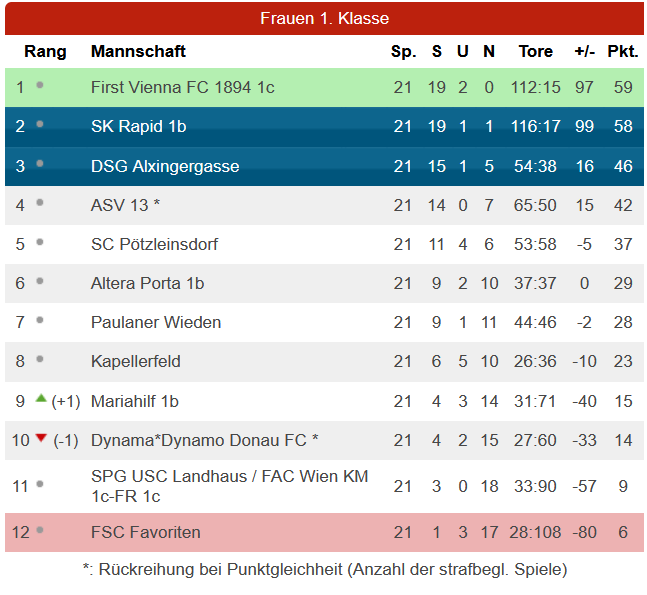Click the Mannschaft column header

(x=138, y=52)
